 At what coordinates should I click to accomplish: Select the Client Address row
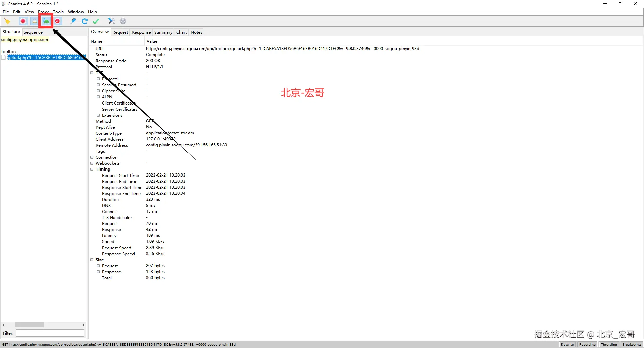point(366,139)
